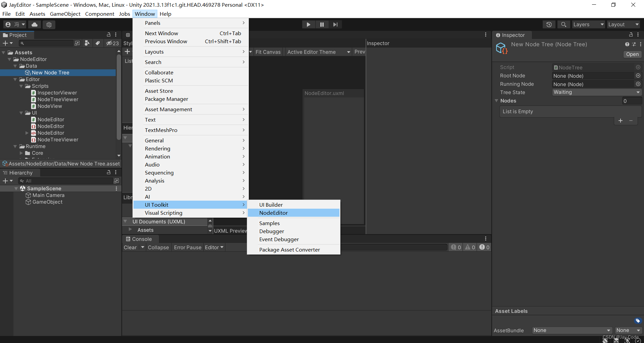Collapse the Runtime folder
644x343 pixels.
click(15, 146)
